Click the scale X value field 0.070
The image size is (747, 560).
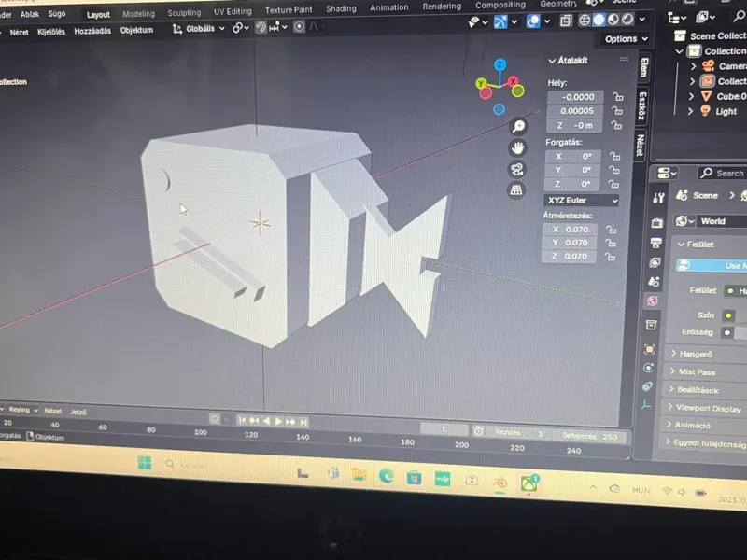point(570,230)
